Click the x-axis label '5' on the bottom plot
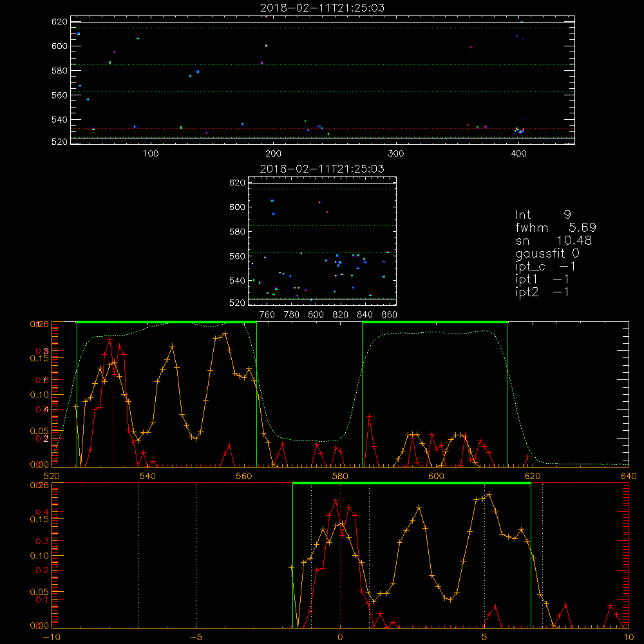 tap(485, 637)
